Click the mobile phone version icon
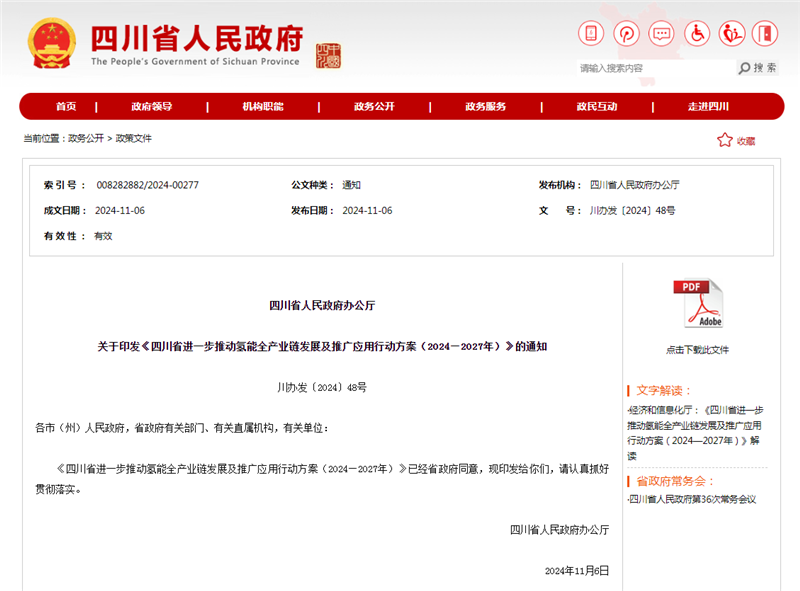800x591 pixels. point(591,33)
